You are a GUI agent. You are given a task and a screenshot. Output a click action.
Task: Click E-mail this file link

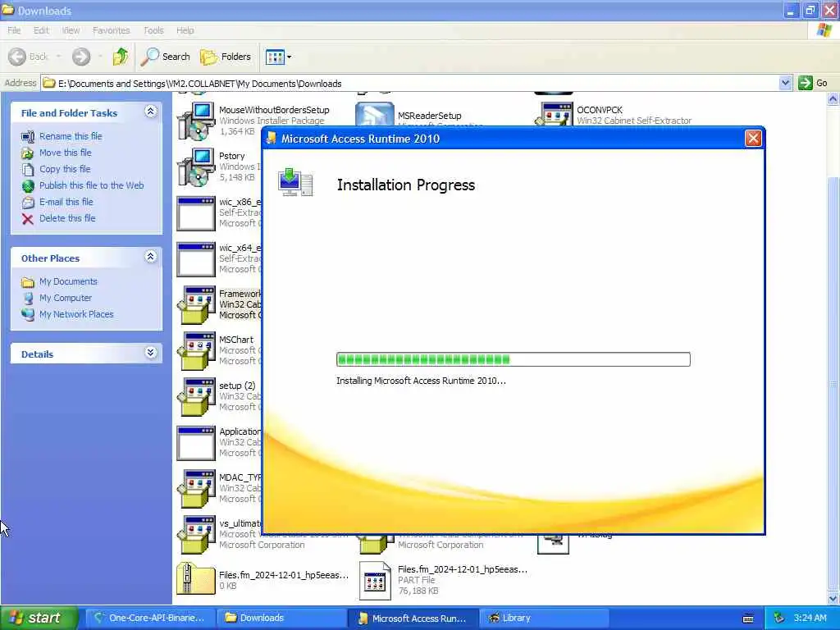pos(66,202)
